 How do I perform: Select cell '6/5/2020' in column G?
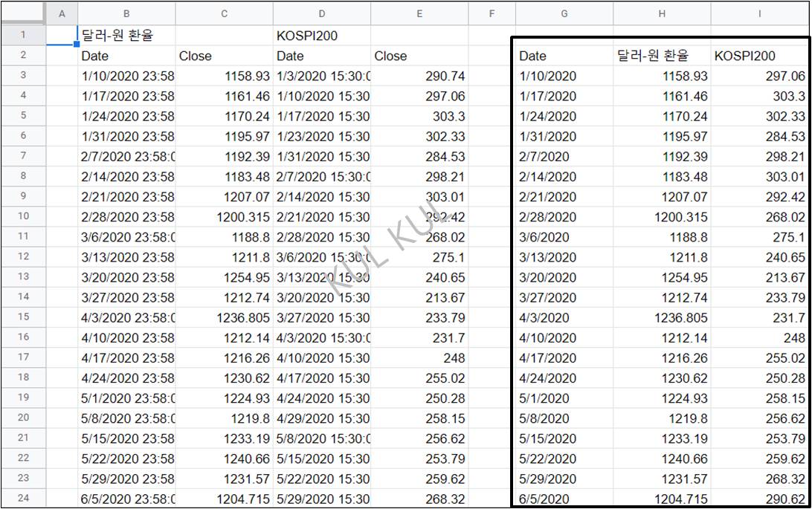pyautogui.click(x=564, y=499)
